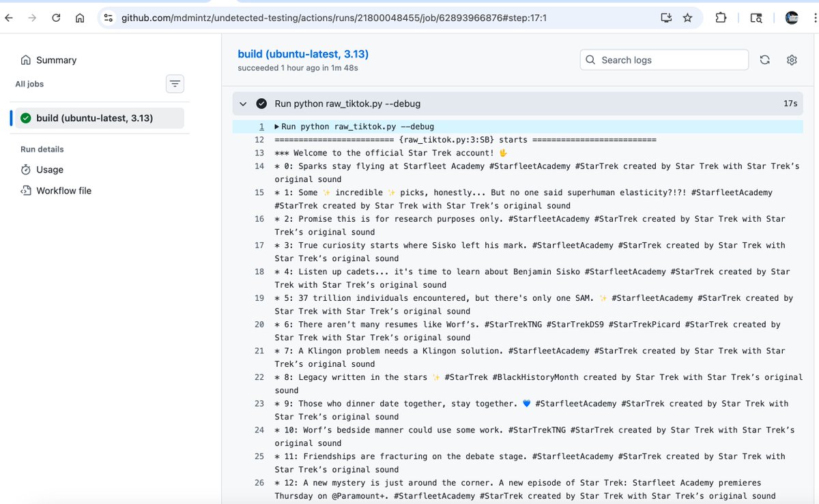Open the Summary page in sidebar

(x=56, y=60)
